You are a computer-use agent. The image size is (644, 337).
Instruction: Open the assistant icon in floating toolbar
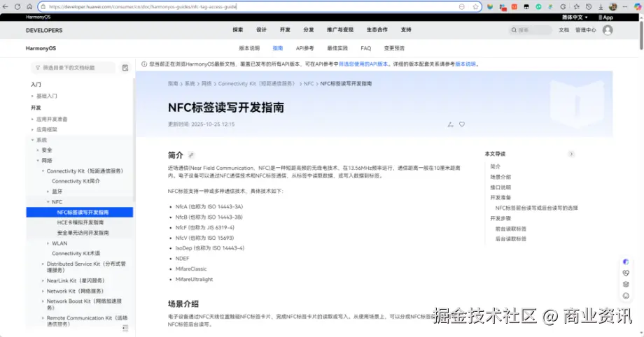[626, 262]
